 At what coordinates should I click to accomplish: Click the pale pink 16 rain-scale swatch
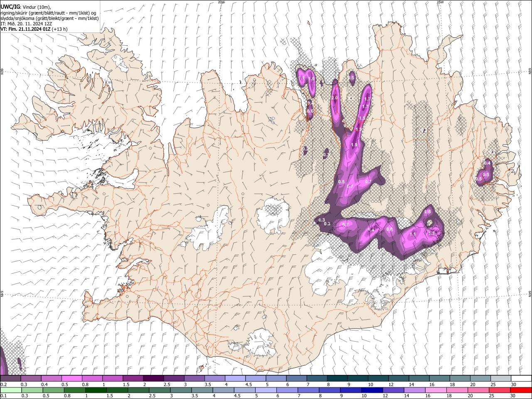[436, 390]
